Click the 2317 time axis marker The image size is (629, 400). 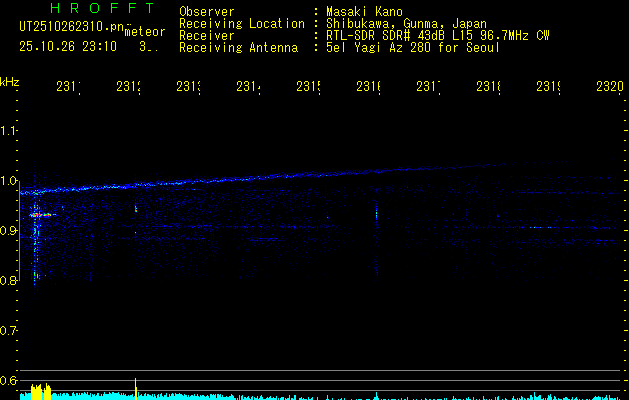click(428, 87)
